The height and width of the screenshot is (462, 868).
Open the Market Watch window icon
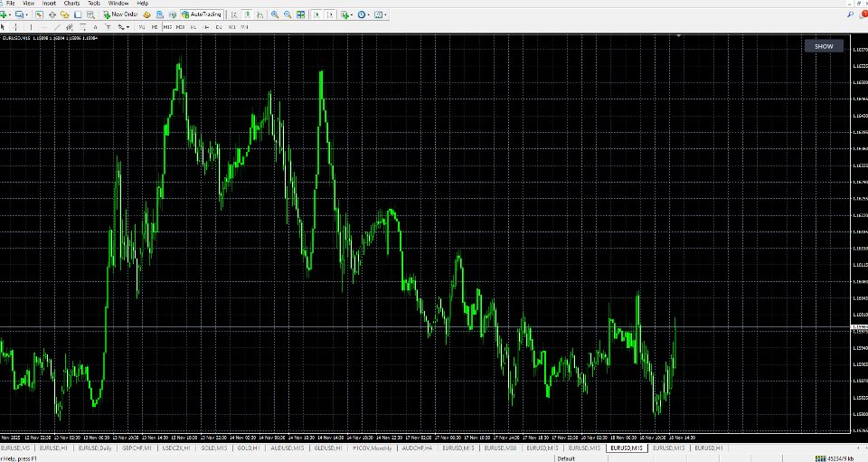click(39, 14)
